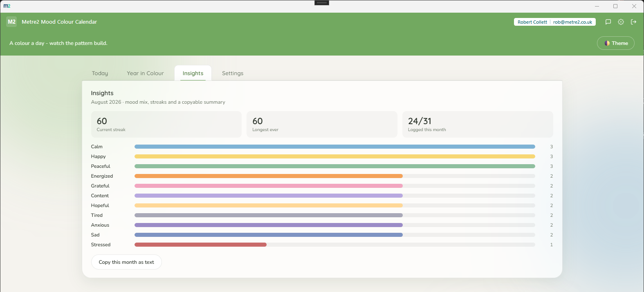The image size is (644, 292).
Task: Open the Theme picker button
Action: point(615,43)
